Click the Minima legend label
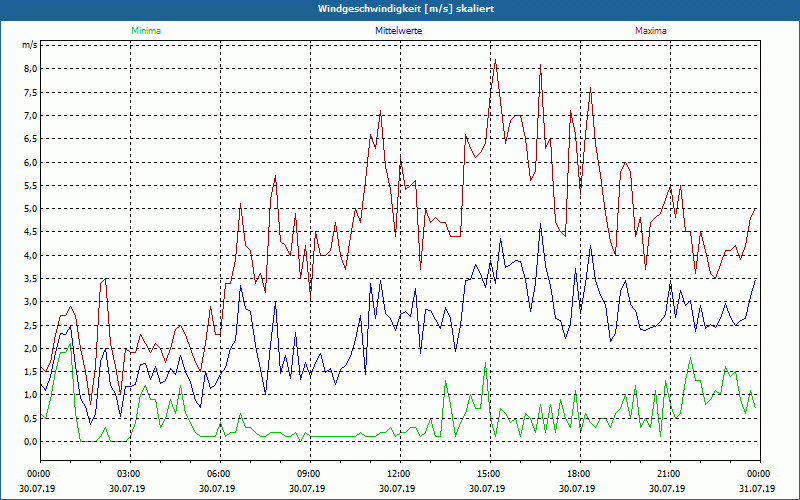800x500 pixels. click(146, 31)
